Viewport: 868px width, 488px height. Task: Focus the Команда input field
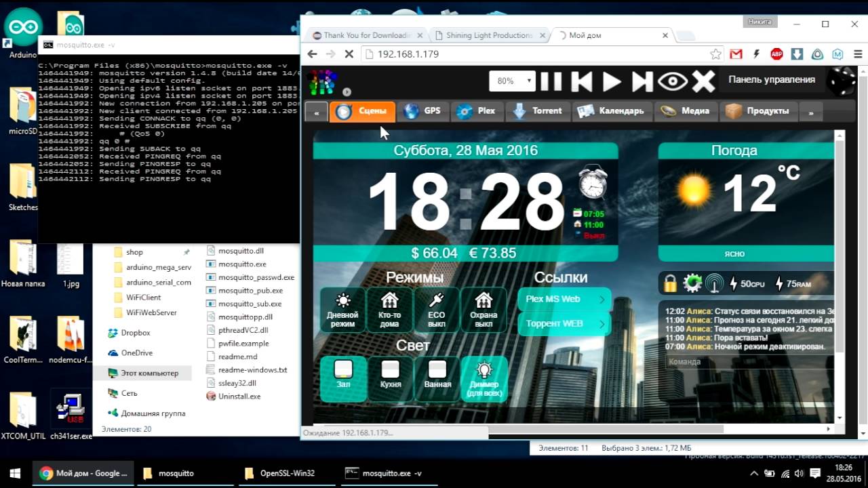[750, 362]
